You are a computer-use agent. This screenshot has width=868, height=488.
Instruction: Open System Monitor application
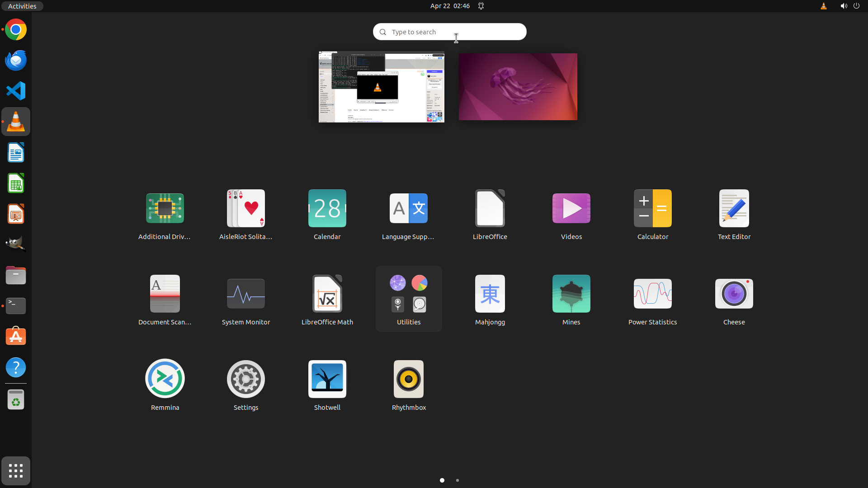pyautogui.click(x=245, y=294)
